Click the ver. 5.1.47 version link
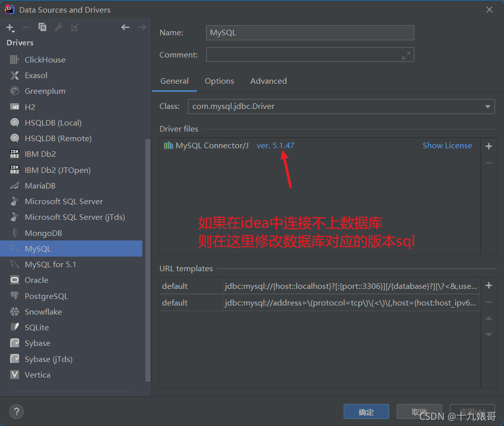 click(x=275, y=146)
